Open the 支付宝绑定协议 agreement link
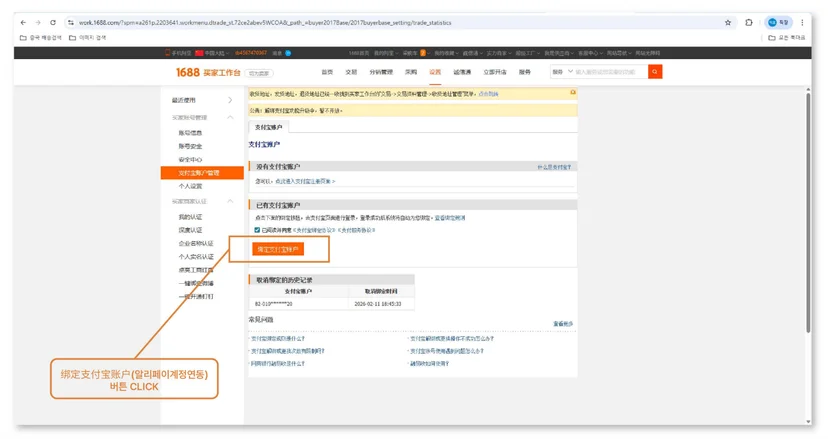Image resolution: width=828 pixels, height=439 pixels. click(314, 230)
